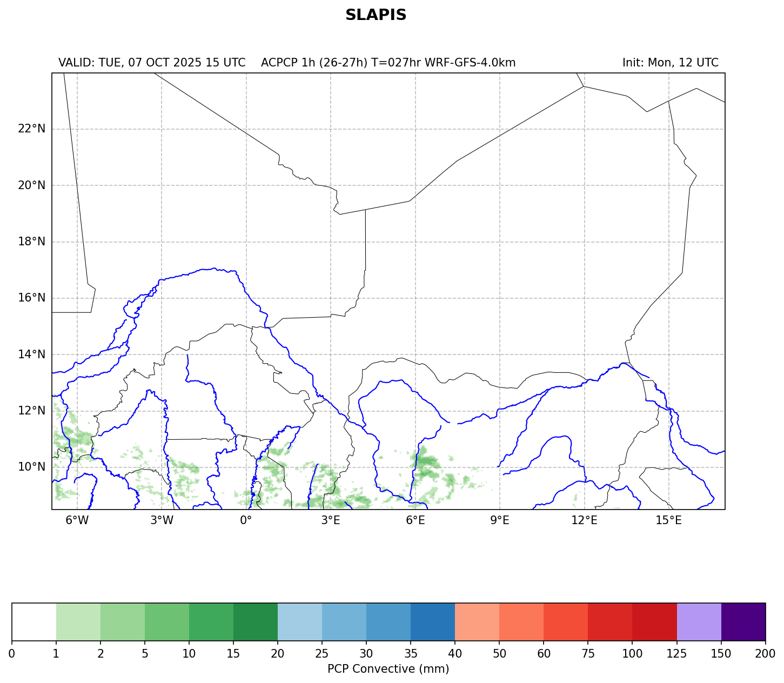Image resolution: width=784 pixels, height=683 pixels.
Task: Click the 6°W longitude axis label
Action: click(77, 520)
